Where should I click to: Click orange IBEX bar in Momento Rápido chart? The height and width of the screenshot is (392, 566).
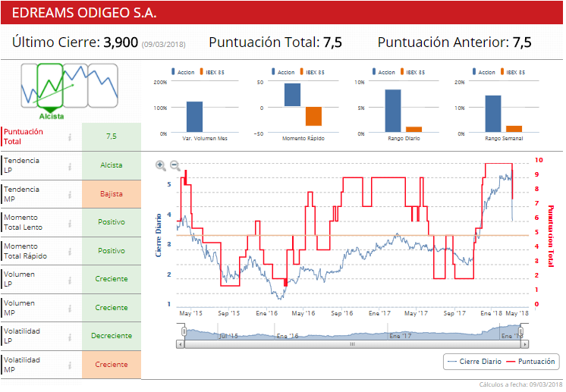tap(313, 117)
